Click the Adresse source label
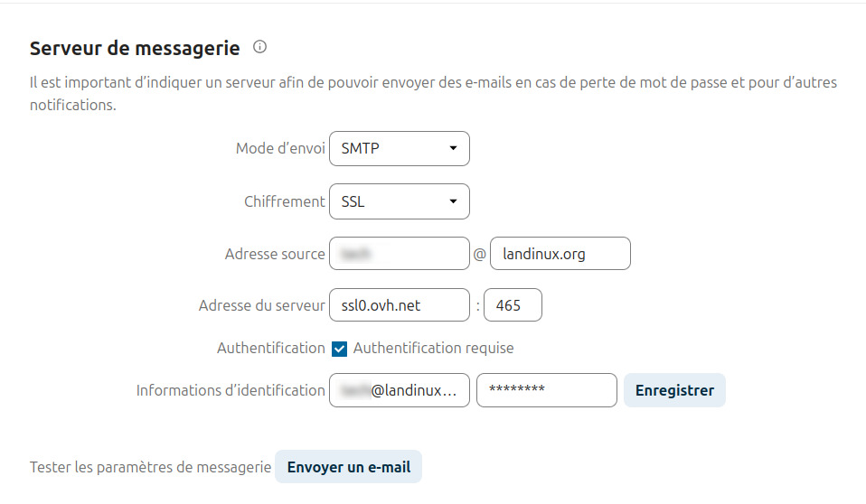Screen dimensions: 866x504 [x=275, y=254]
